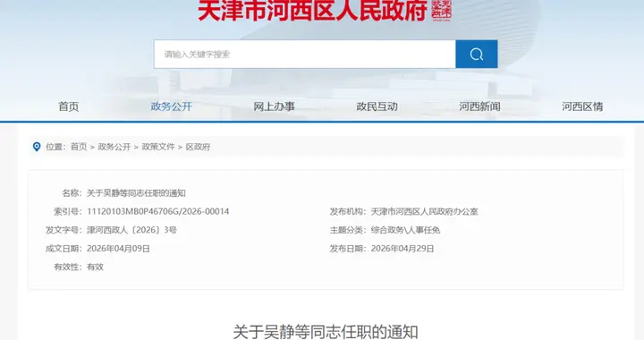The width and height of the screenshot is (644, 340).
Task: Open the 首页 navigation menu item
Action: pos(69,106)
